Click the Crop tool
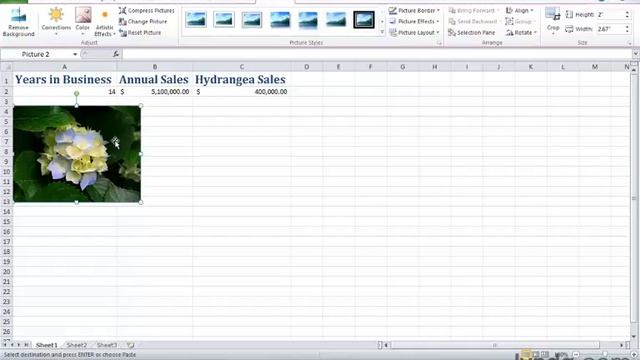Viewport: 640px width, 360px height. coord(553,20)
